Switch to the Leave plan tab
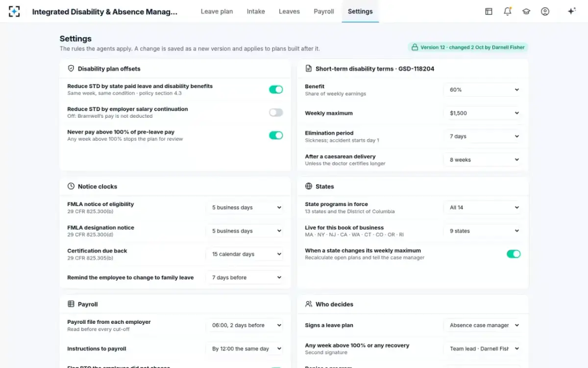The height and width of the screenshot is (368, 588). [217, 11]
